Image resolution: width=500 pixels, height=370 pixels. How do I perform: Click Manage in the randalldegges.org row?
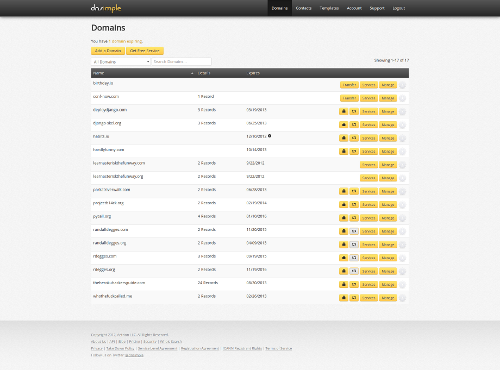(388, 244)
